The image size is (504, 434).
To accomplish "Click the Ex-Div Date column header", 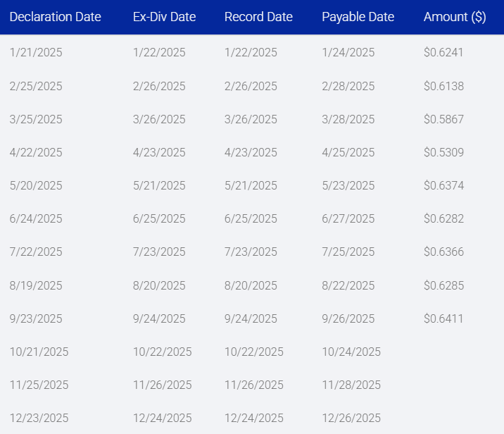I will pos(164,17).
